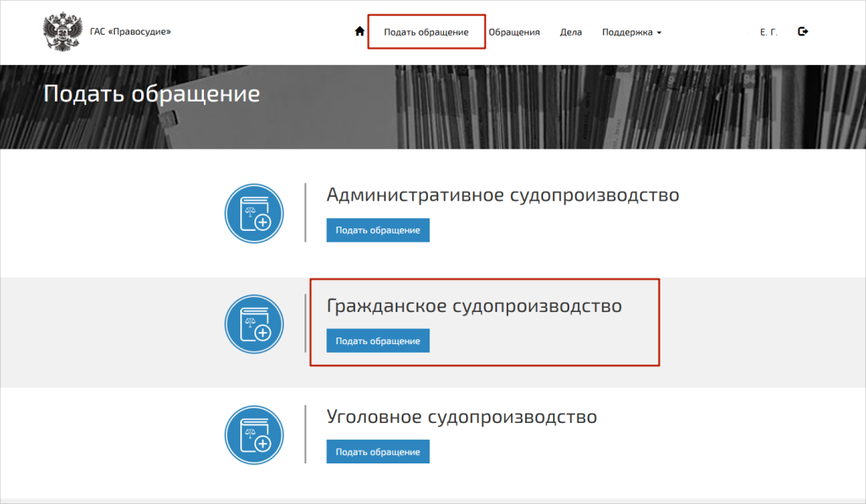Open the Обращения menu item

514,32
